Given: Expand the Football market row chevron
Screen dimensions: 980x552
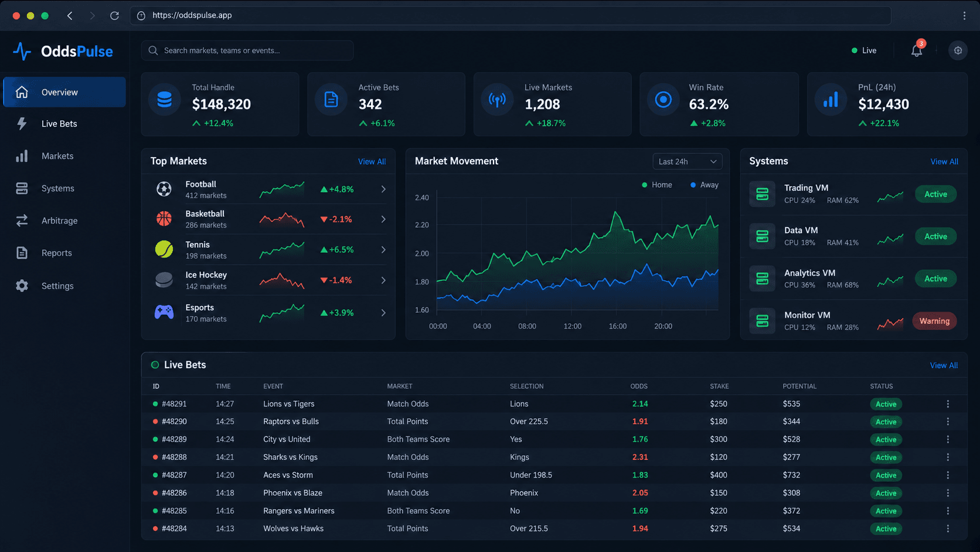Looking at the screenshot, I should (x=383, y=189).
